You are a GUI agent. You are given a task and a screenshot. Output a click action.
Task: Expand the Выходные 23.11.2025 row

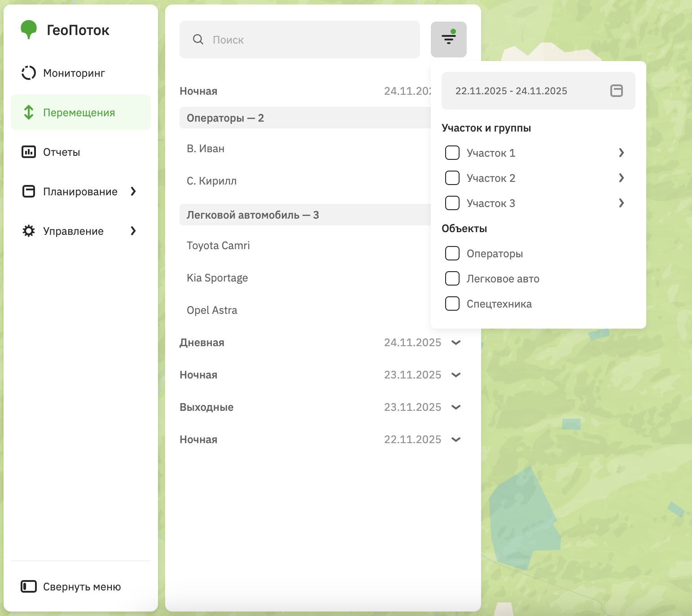click(x=456, y=407)
